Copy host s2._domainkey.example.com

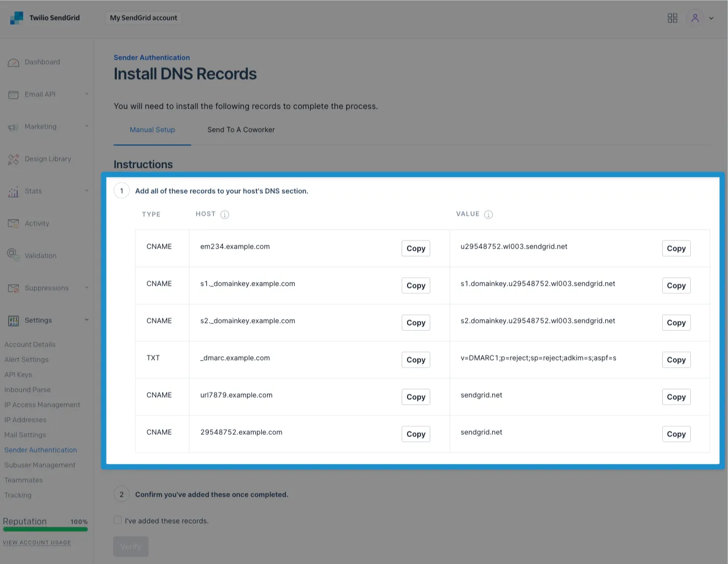[x=416, y=322]
